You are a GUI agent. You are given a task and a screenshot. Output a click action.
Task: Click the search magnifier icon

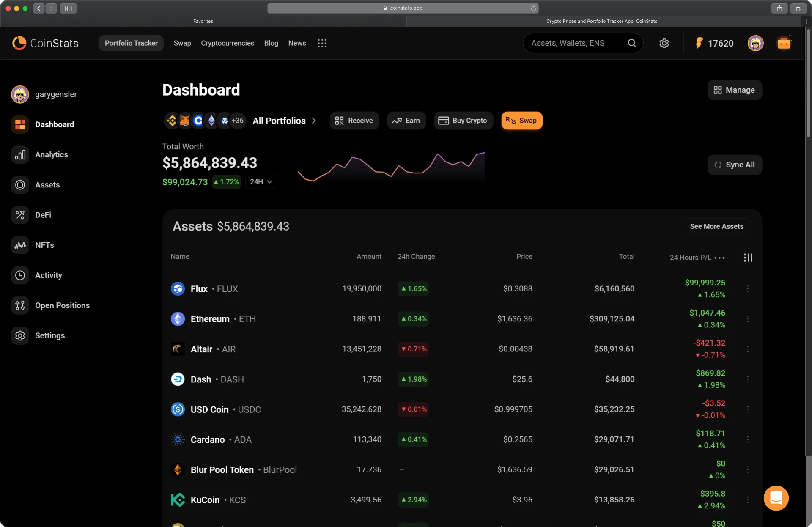632,43
